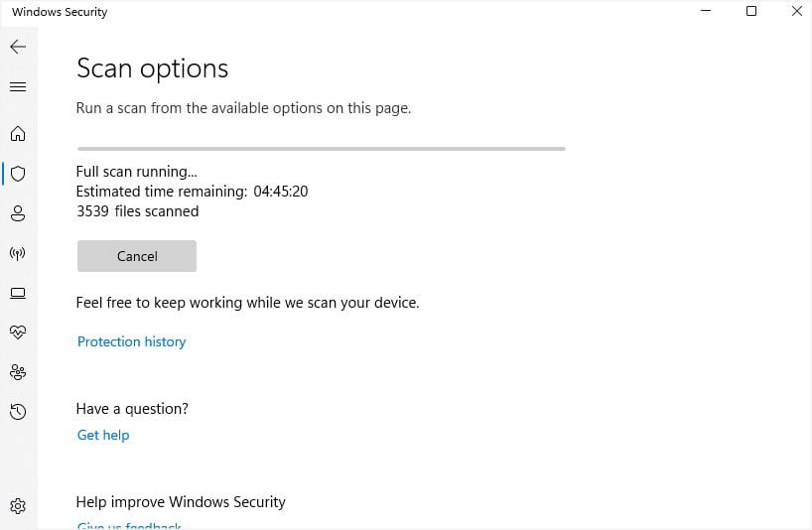Open the clock history sidebar icon

click(18, 411)
